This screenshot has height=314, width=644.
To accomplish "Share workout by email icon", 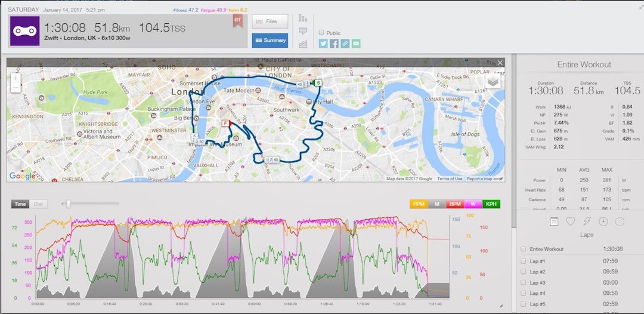I will pos(356,44).
